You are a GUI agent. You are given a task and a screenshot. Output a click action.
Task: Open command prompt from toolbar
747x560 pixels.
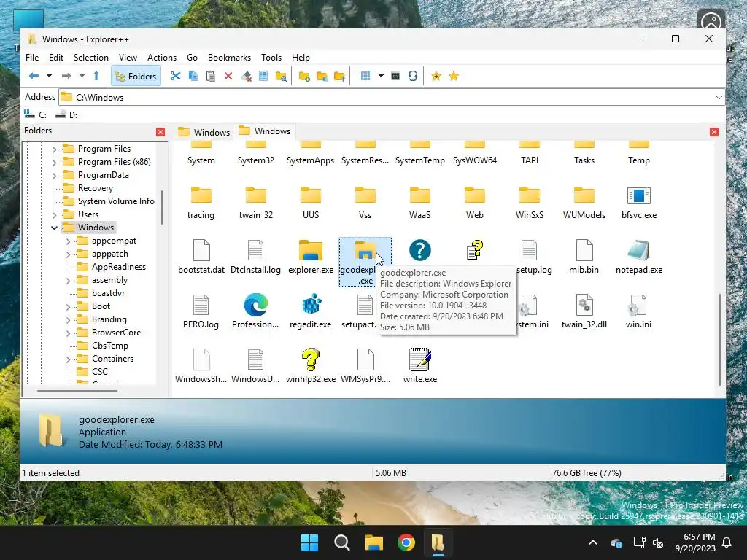(395, 76)
